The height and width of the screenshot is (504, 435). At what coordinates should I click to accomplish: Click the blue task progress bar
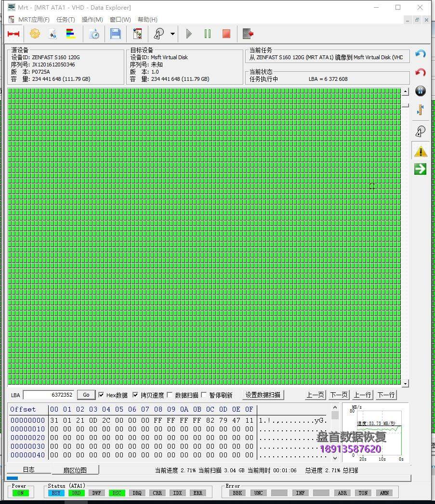12,478
